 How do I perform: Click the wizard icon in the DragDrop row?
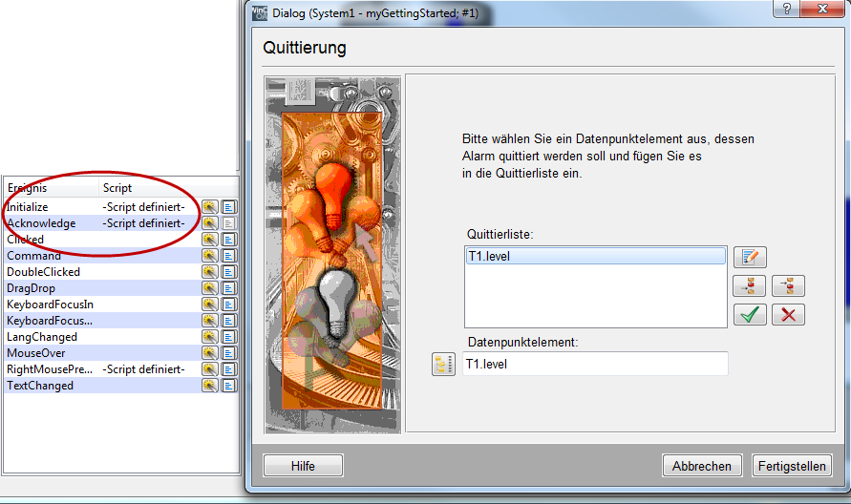click(209, 288)
